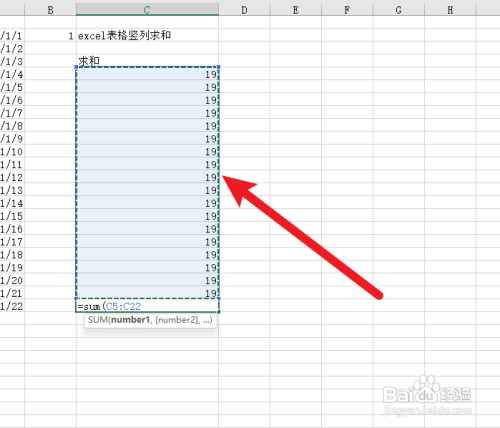The image size is (500, 428).
Task: Select the 19 cell in the 1/21 row
Action: (x=147, y=293)
